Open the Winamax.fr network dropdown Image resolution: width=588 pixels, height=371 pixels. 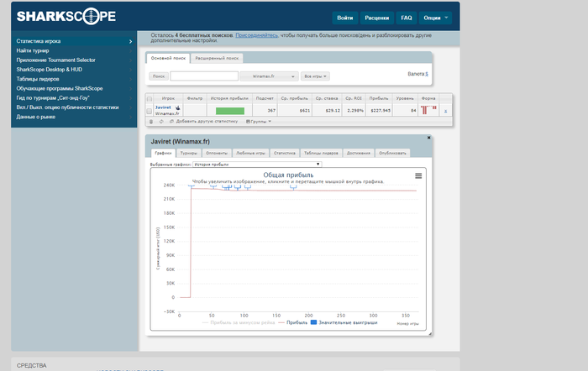point(270,76)
